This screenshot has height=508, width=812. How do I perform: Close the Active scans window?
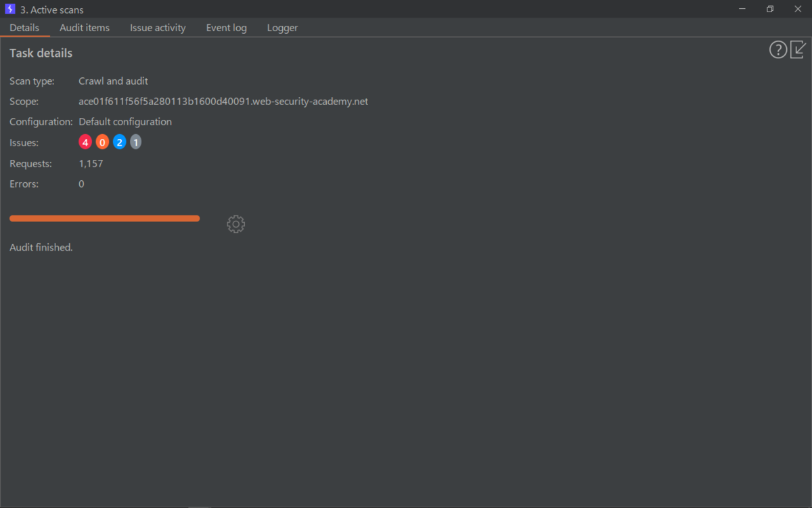(x=798, y=9)
